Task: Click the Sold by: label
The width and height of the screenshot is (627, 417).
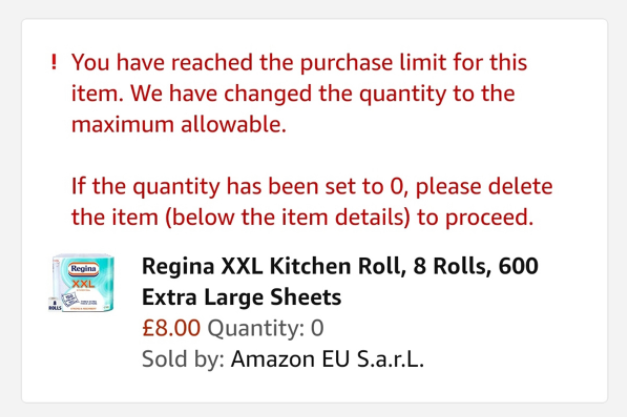Action: tap(183, 360)
